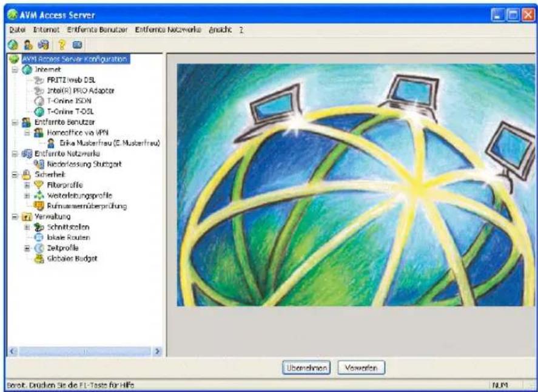This screenshot has height=392, width=538.
Task: Click the tree scrollbar left arrow
Action: click(13, 351)
